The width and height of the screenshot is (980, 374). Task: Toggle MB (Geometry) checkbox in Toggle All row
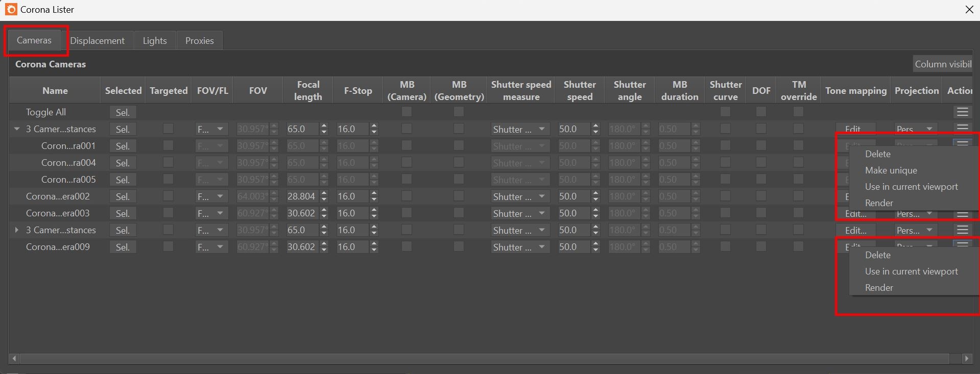[x=459, y=111]
